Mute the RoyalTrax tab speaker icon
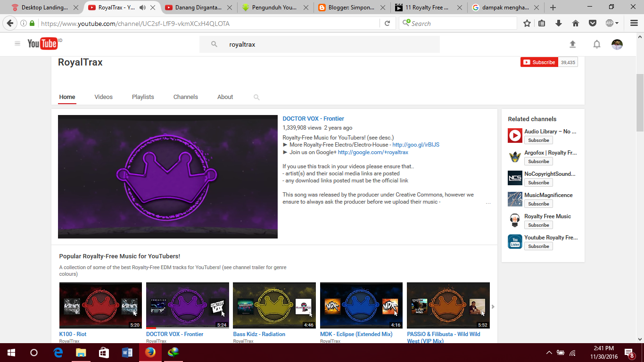This screenshot has height=362, width=644. (x=143, y=8)
